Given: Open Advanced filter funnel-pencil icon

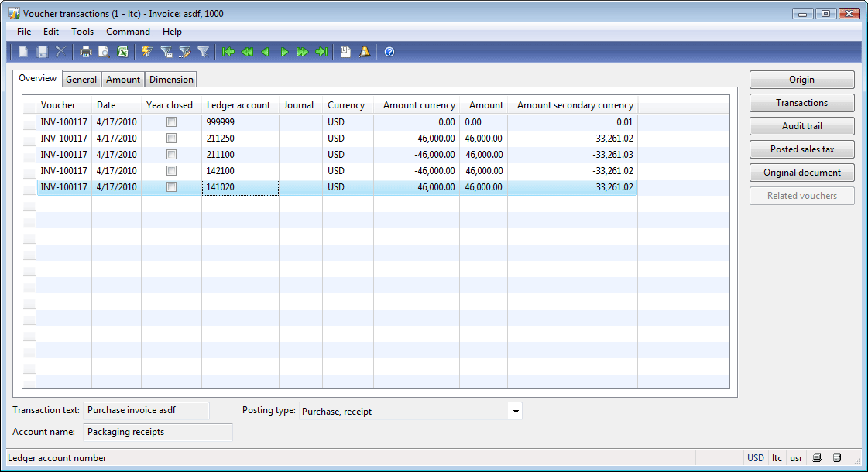Looking at the screenshot, I should 185,52.
